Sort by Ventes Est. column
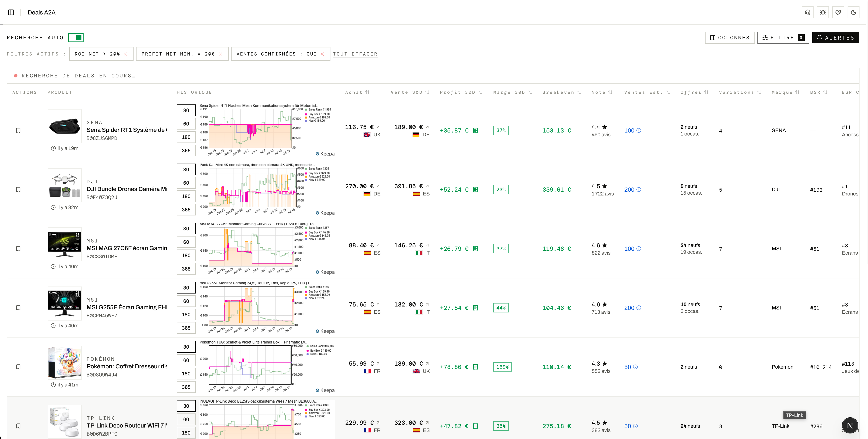 coord(647,92)
